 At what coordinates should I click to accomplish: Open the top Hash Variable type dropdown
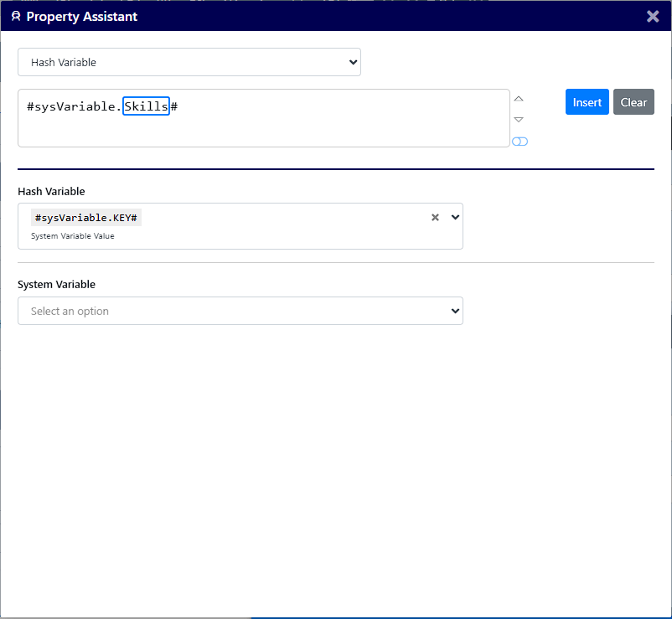pyautogui.click(x=189, y=62)
